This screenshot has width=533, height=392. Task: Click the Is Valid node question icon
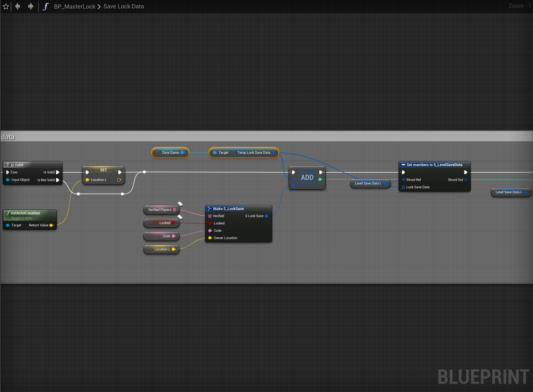(8, 165)
